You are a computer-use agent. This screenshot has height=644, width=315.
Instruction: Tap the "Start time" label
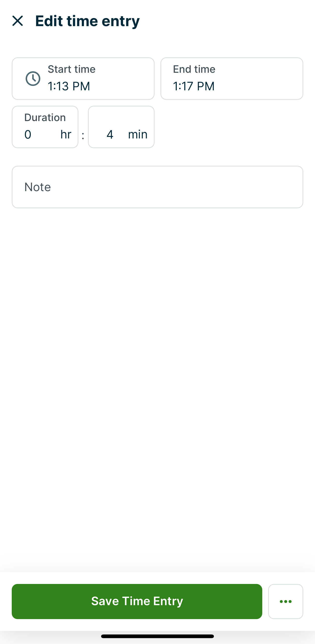72,69
